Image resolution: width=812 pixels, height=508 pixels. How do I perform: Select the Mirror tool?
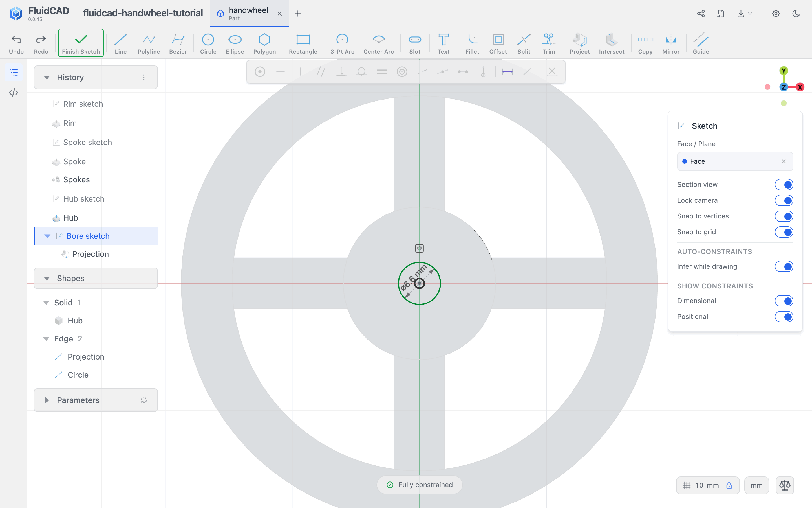[x=671, y=44]
